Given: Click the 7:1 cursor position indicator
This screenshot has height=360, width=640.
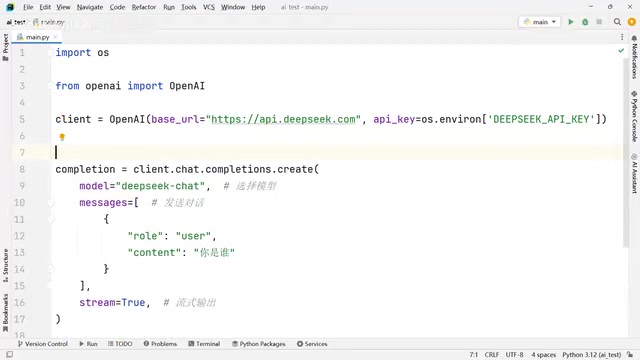Looking at the screenshot, I should [473, 355].
